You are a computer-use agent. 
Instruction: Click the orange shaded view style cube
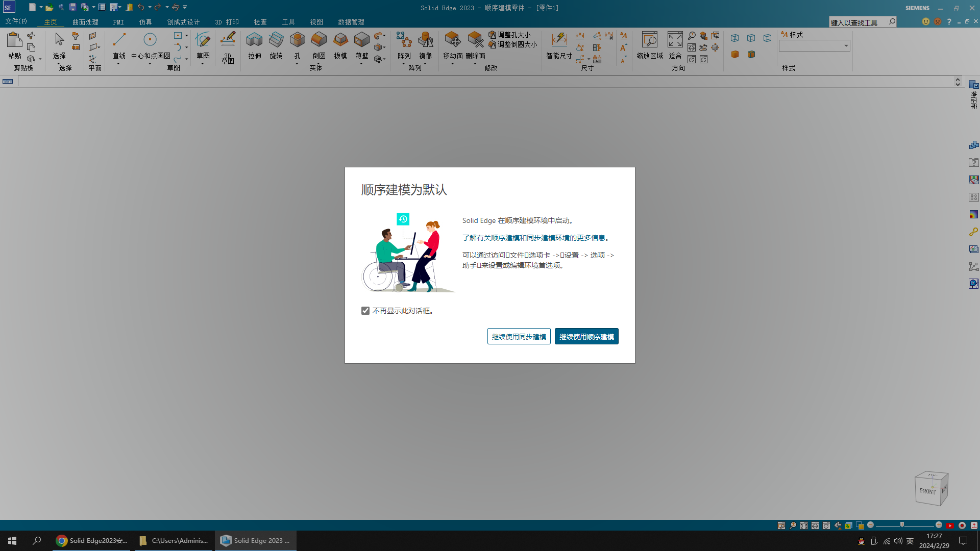tap(735, 54)
